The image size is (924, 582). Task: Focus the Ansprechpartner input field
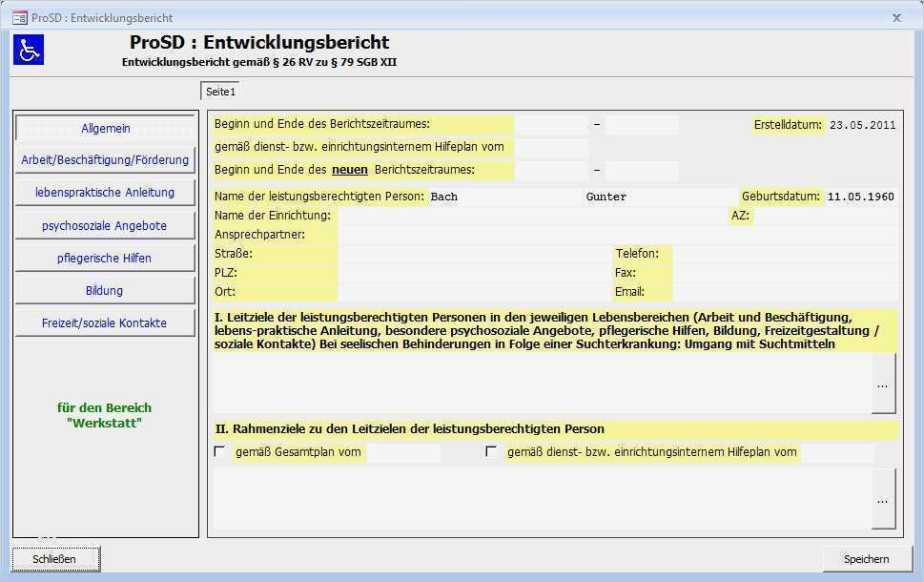(619, 235)
